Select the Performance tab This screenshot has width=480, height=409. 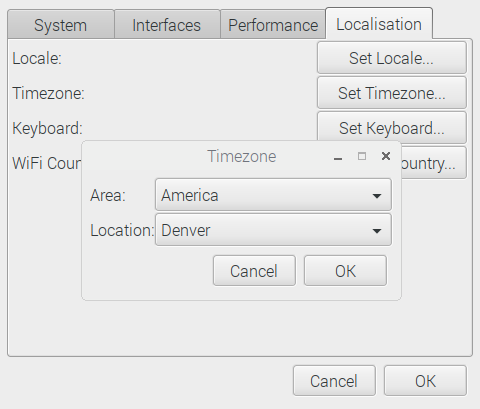point(273,25)
